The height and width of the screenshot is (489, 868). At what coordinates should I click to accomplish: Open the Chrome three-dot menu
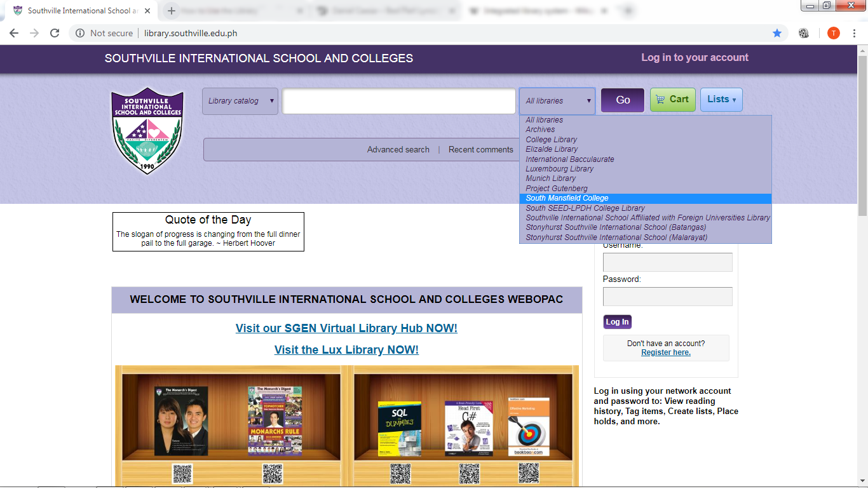854,33
